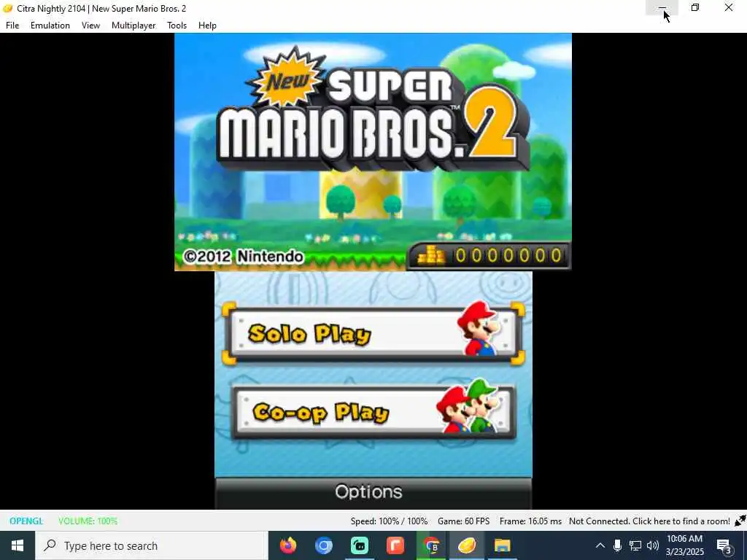747x560 pixels.
Task: Open Firefox from the taskbar
Action: (x=287, y=545)
